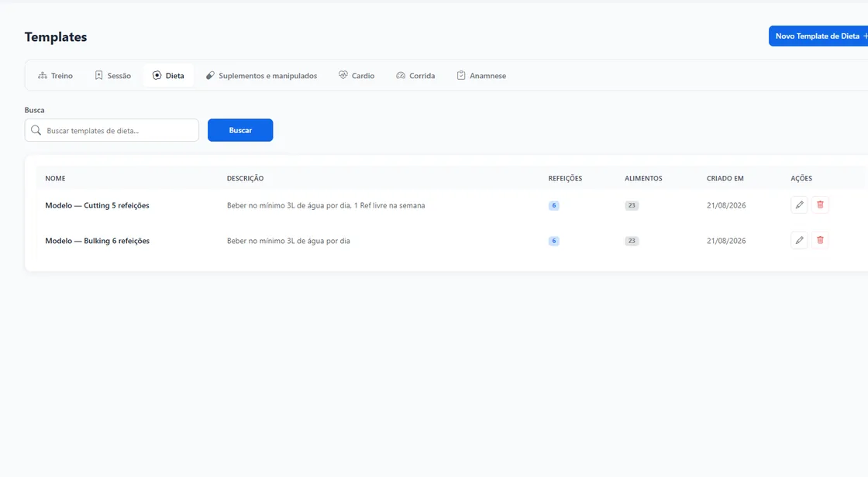Edit the Cutting 5 refeições template

799,204
